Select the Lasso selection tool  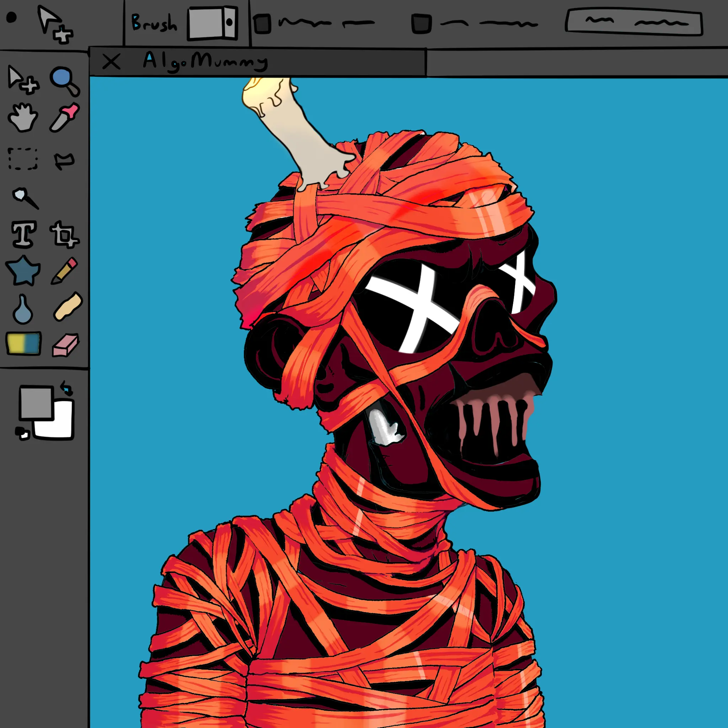click(x=64, y=161)
